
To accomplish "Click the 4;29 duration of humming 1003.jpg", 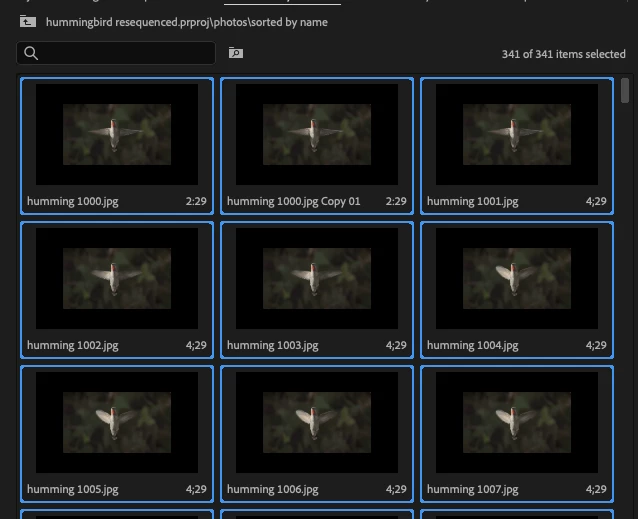I will 396,345.
